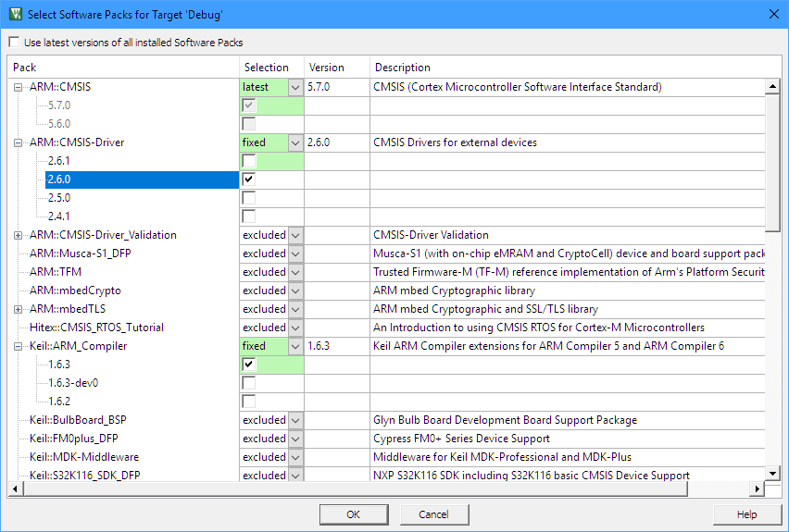Click the vertical scrollbar thumb
The width and height of the screenshot is (789, 532).
(x=772, y=163)
